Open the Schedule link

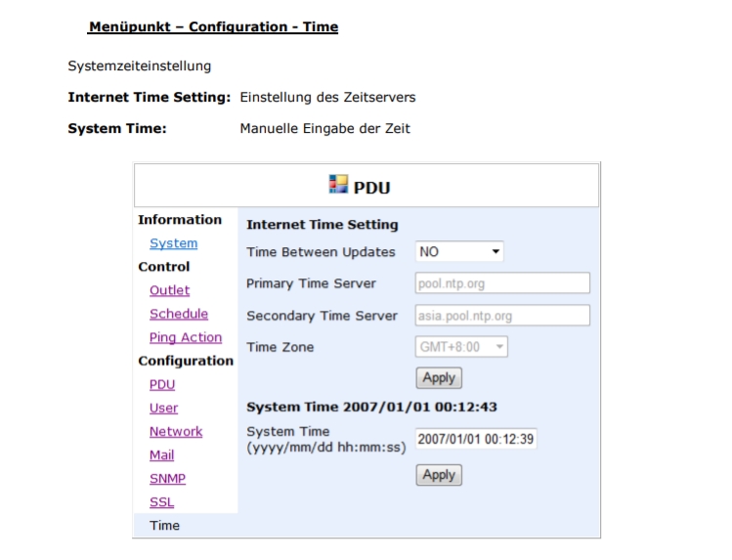click(x=178, y=314)
